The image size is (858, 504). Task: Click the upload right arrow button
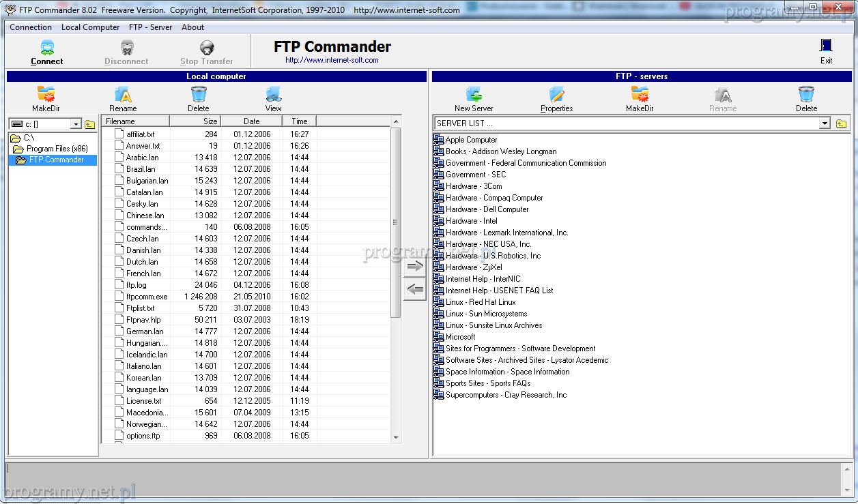(x=414, y=266)
